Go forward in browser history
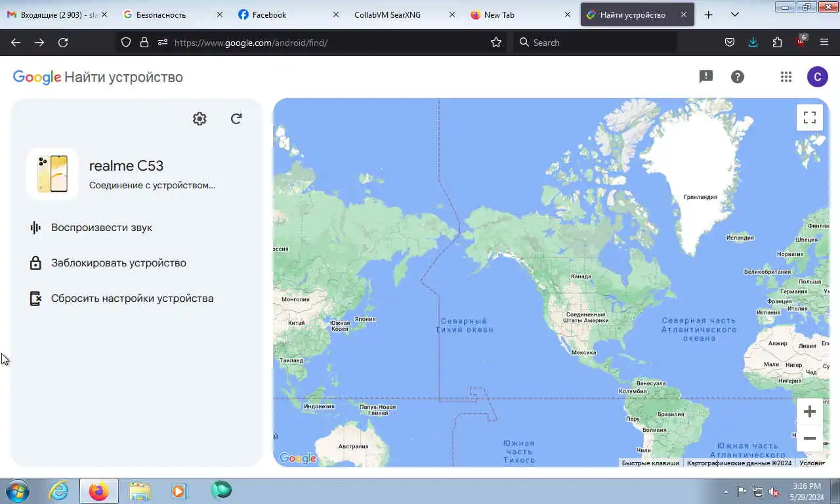This screenshot has width=840, height=504. coord(39,43)
